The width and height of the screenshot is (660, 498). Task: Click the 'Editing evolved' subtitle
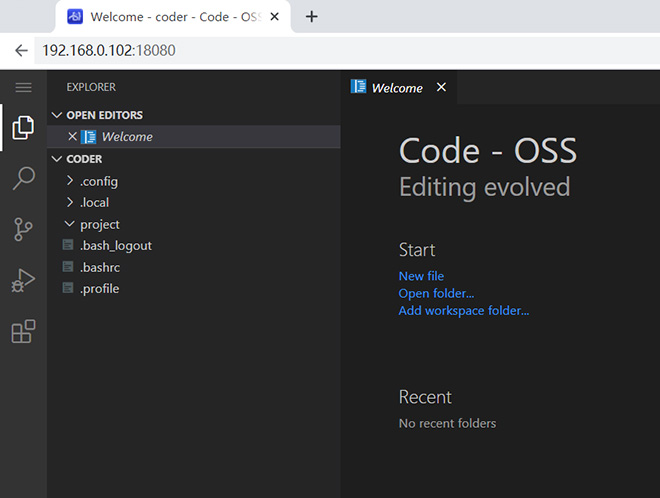point(485,186)
